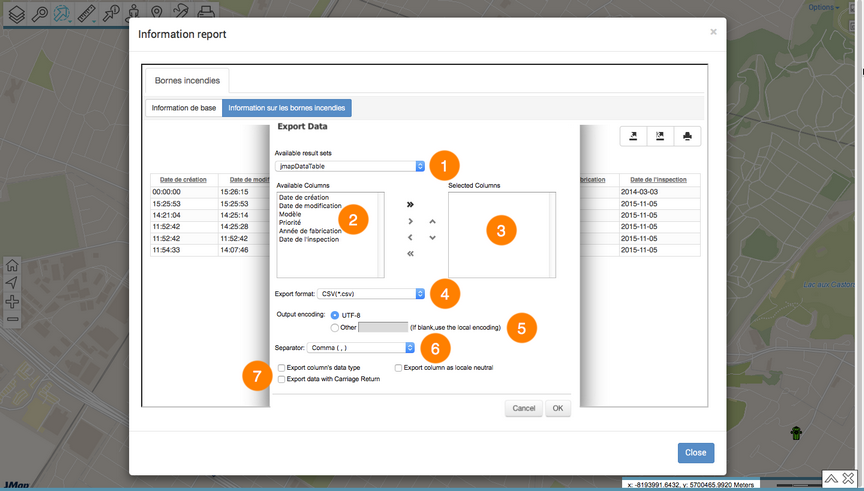Remove all columns with double left arrow
The image size is (864, 491).
410,253
